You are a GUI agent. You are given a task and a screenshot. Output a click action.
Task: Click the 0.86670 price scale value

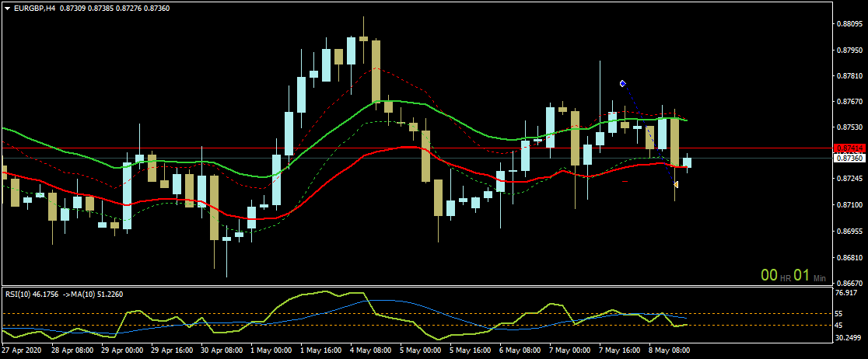(x=850, y=282)
